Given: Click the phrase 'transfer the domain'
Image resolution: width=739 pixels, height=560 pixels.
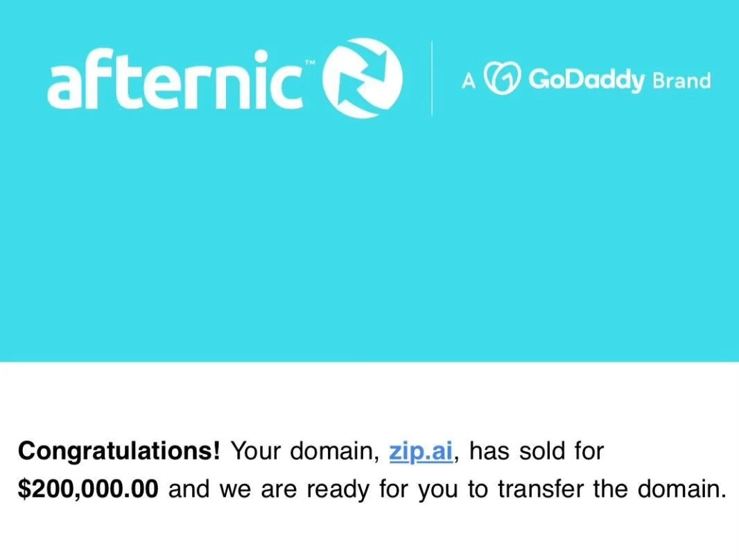Looking at the screenshot, I should point(611,489).
